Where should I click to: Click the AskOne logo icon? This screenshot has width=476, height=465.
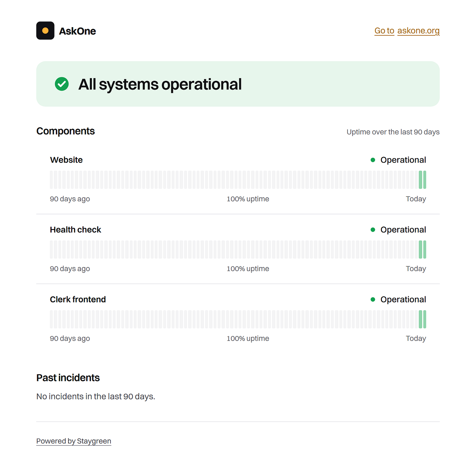[x=45, y=31]
